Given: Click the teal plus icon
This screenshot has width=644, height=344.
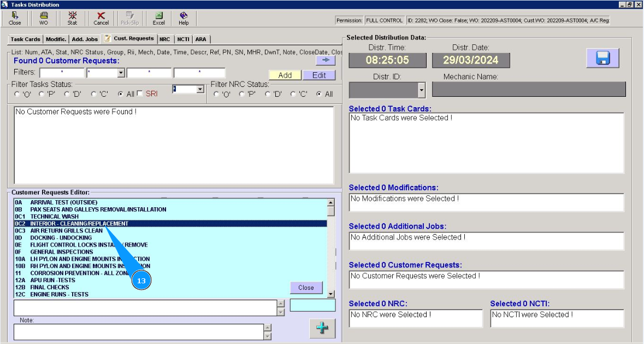Looking at the screenshot, I should tap(322, 328).
